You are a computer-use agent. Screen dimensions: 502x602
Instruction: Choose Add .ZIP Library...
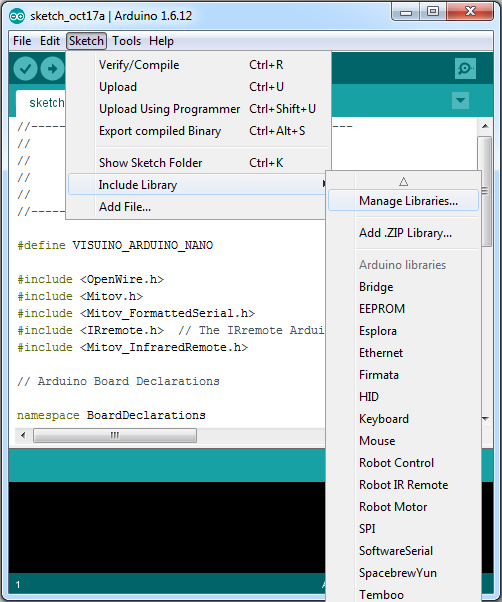tap(403, 233)
